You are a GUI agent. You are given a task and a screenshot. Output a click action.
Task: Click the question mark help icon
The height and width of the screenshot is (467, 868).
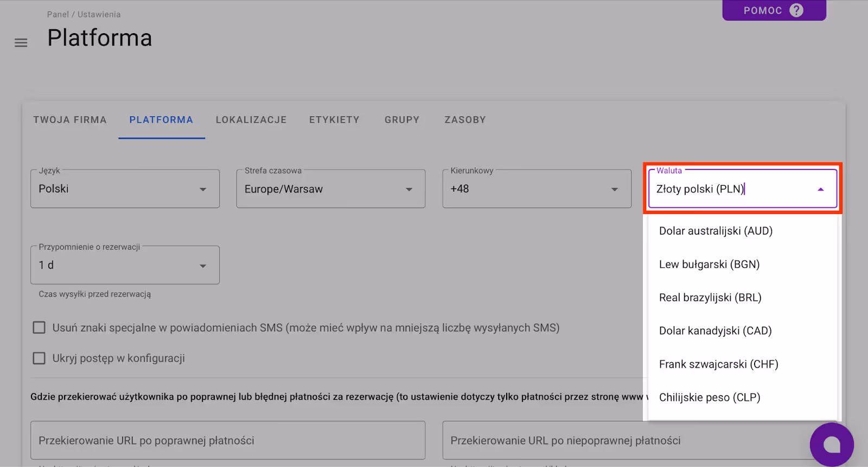(x=796, y=10)
